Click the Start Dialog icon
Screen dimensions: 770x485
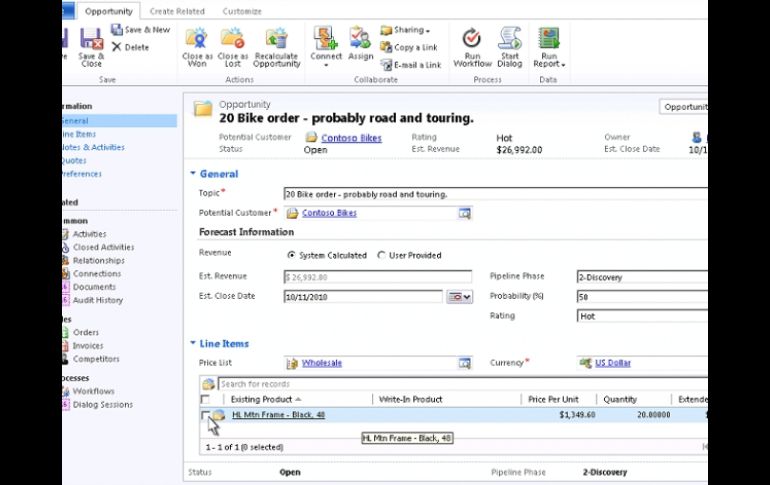[x=509, y=40]
